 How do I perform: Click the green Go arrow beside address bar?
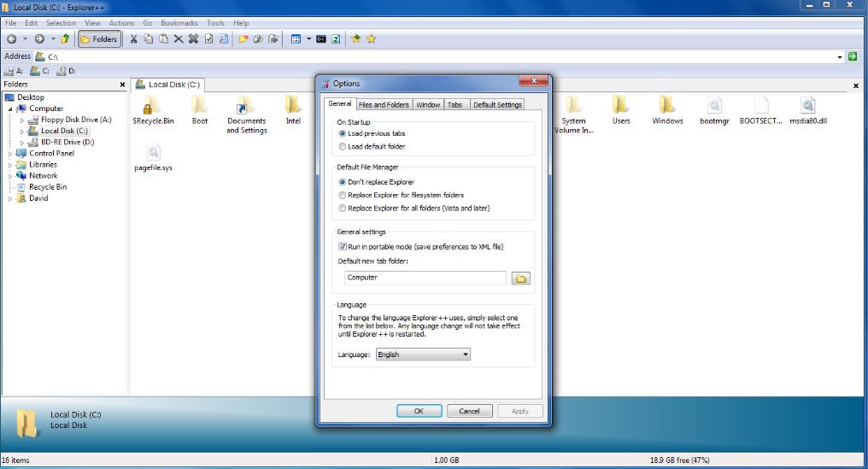[x=853, y=56]
